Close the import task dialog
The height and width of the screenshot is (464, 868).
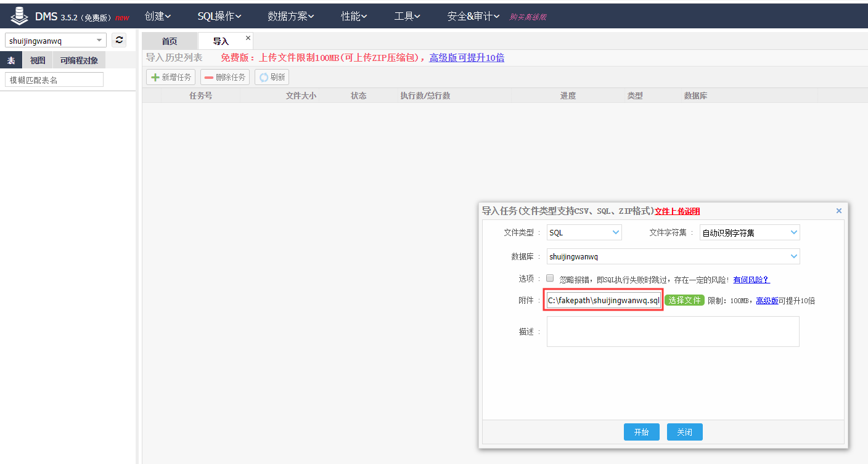click(838, 211)
